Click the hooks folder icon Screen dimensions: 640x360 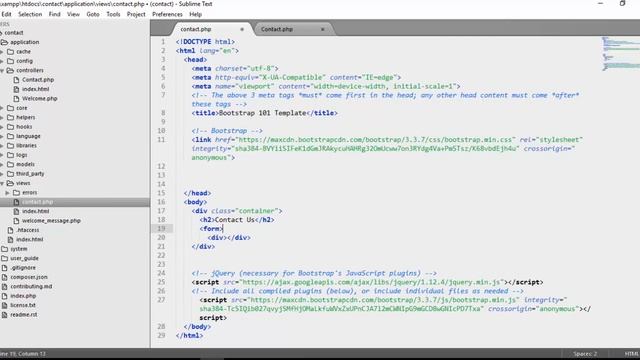coord(11,127)
